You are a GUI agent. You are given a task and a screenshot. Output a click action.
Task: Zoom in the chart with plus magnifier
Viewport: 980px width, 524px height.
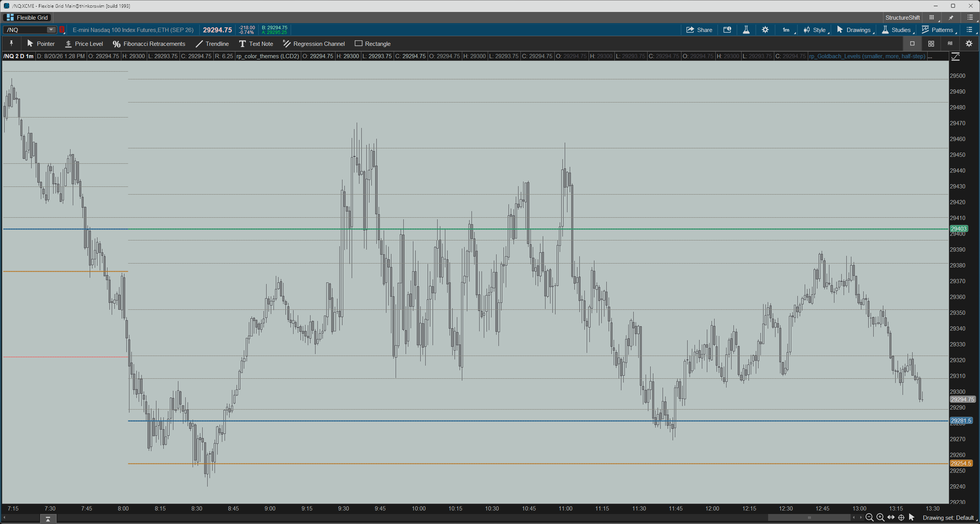pyautogui.click(x=880, y=517)
